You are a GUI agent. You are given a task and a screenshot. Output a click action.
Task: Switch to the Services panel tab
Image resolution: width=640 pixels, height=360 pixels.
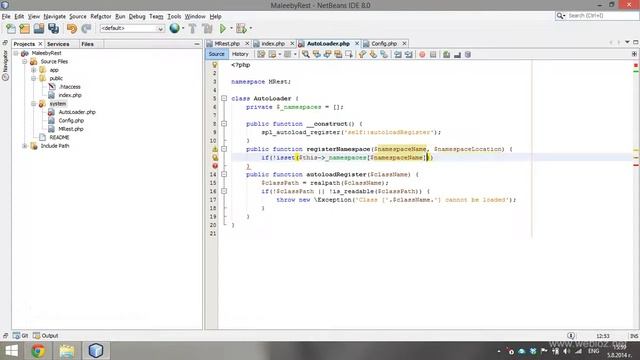[58, 44]
